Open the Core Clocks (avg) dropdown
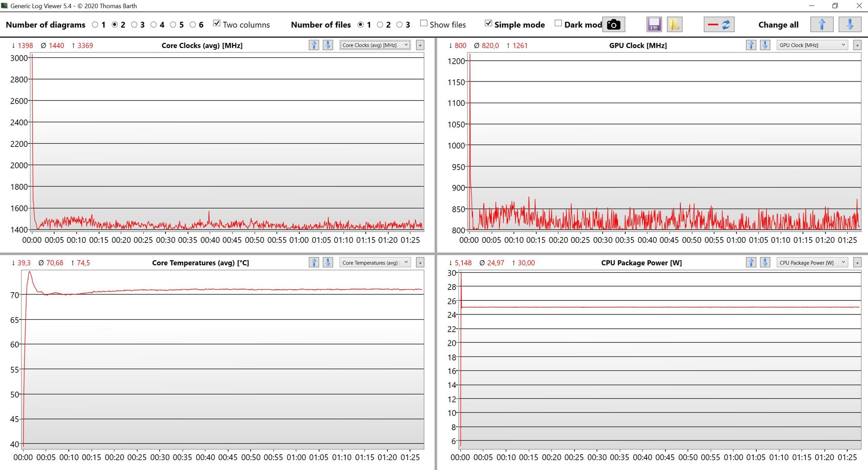The image size is (868, 470). point(375,45)
